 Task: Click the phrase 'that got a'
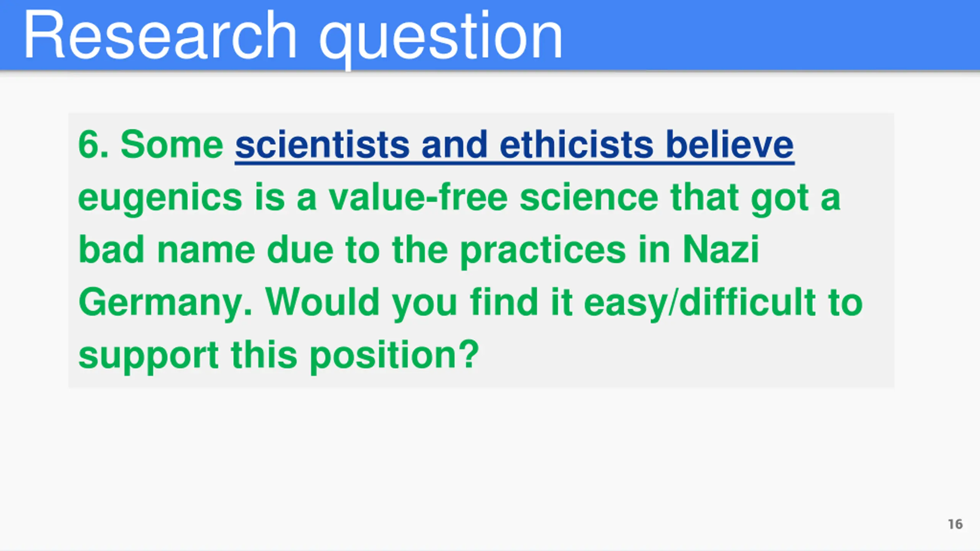tap(755, 198)
